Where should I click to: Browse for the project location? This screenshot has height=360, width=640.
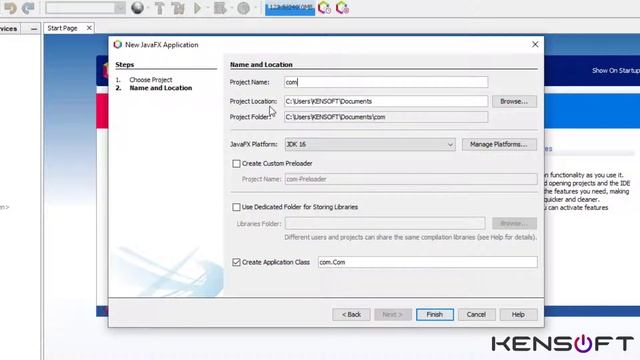pyautogui.click(x=514, y=101)
